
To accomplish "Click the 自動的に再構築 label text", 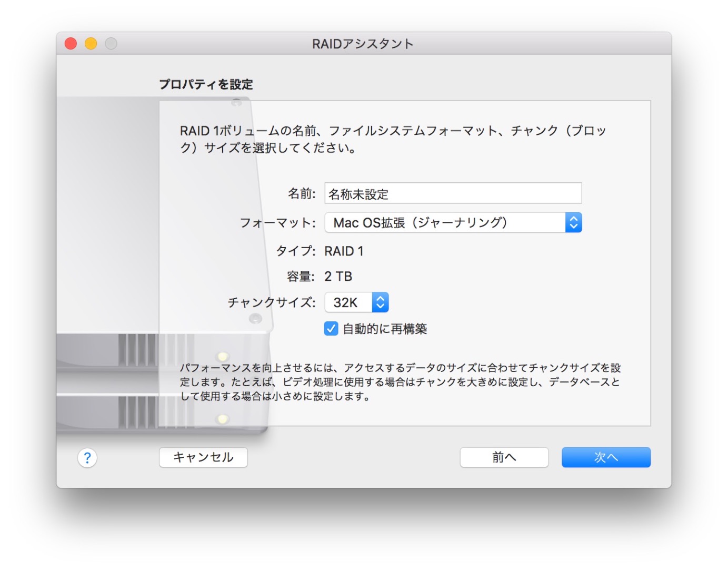I will coord(385,329).
